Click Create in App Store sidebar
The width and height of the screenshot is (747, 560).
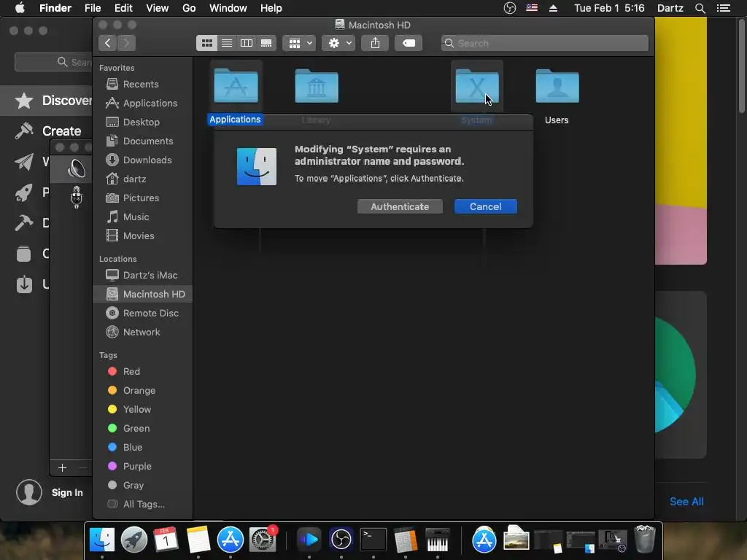47,131
